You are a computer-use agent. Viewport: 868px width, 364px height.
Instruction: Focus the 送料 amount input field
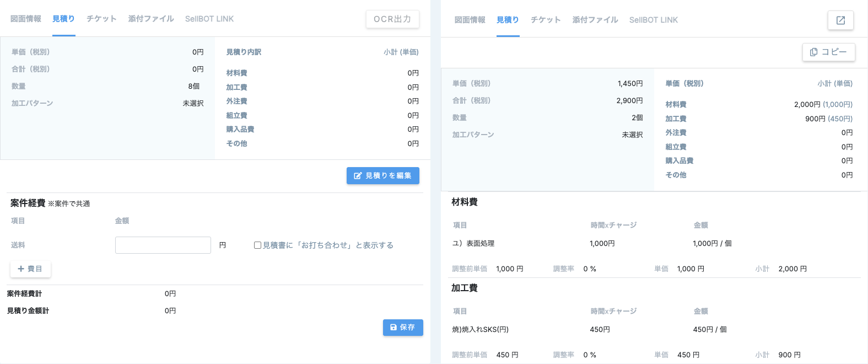coord(163,245)
